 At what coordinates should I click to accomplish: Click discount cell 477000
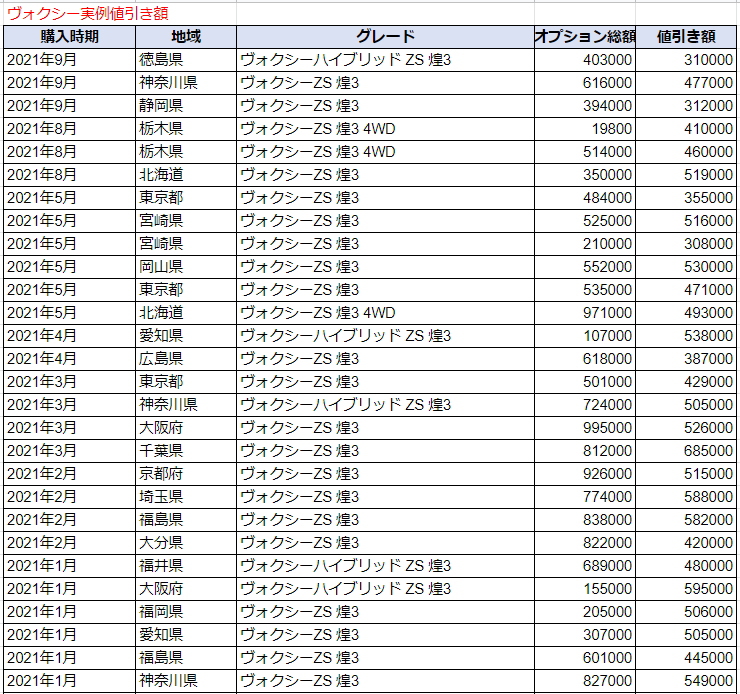pyautogui.click(x=686, y=83)
